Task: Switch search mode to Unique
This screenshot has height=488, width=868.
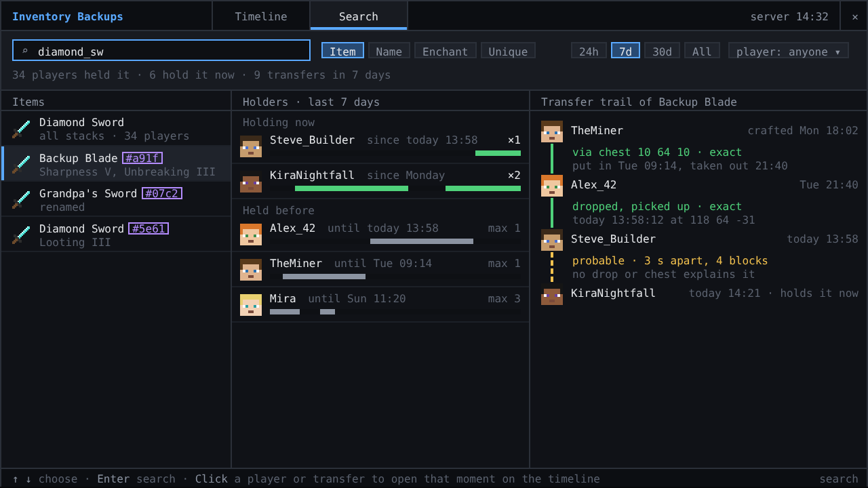Action: (x=508, y=51)
